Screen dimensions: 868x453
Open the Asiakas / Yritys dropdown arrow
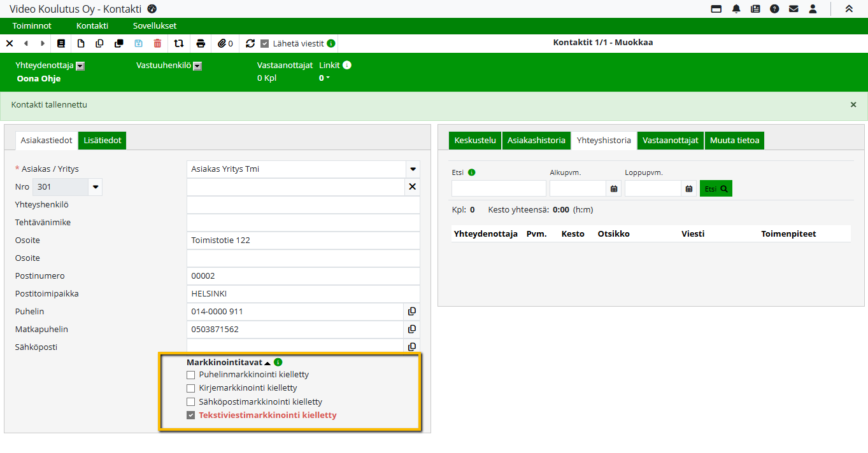click(413, 169)
